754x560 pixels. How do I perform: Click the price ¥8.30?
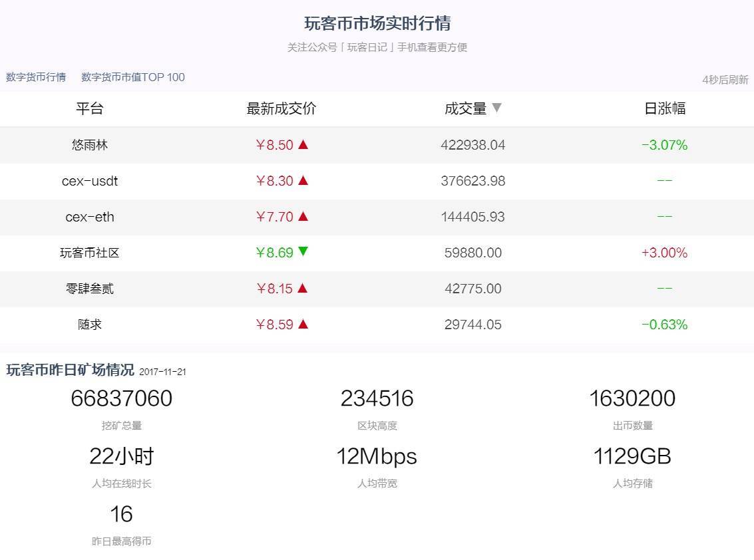click(x=275, y=181)
